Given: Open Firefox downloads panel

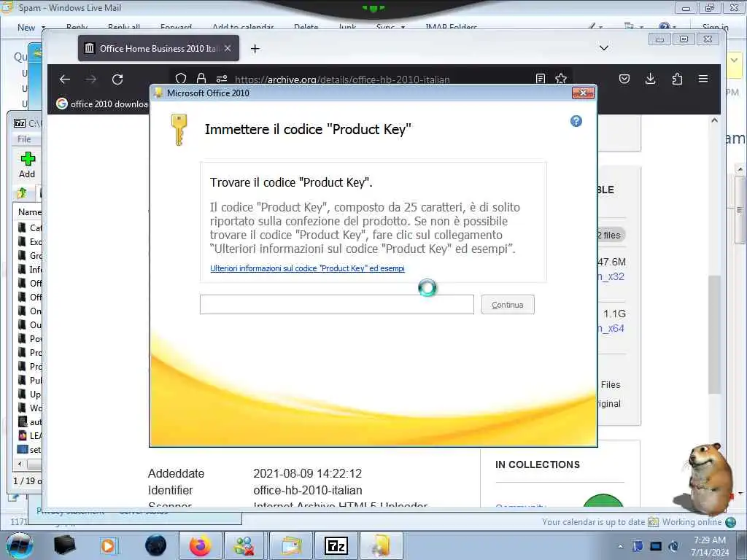Looking at the screenshot, I should [650, 79].
